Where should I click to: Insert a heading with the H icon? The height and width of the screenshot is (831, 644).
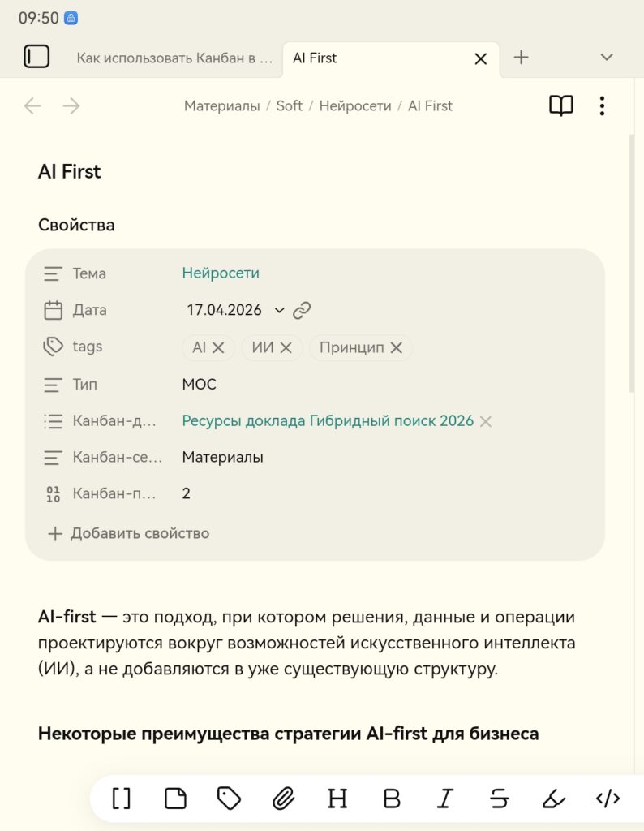point(337,799)
